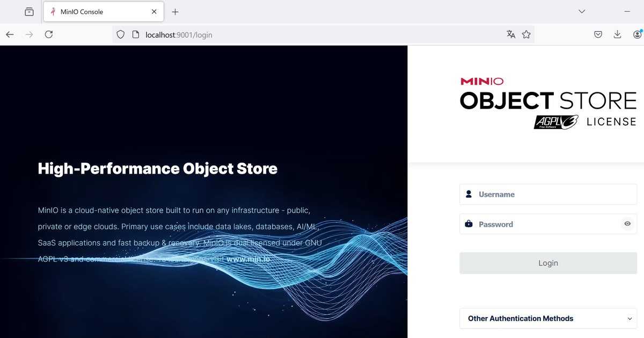644x338 pixels.
Task: Switch to the MinIO Console tab
Action: tap(103, 11)
